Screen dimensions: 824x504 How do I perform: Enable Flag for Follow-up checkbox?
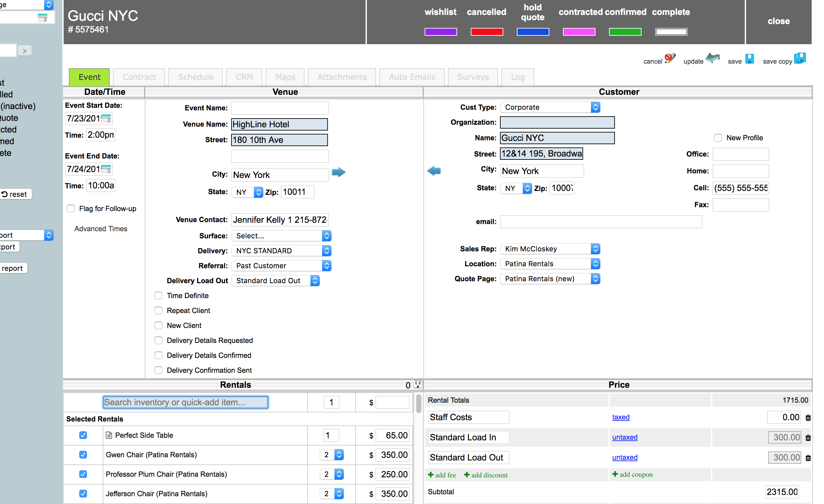point(71,209)
